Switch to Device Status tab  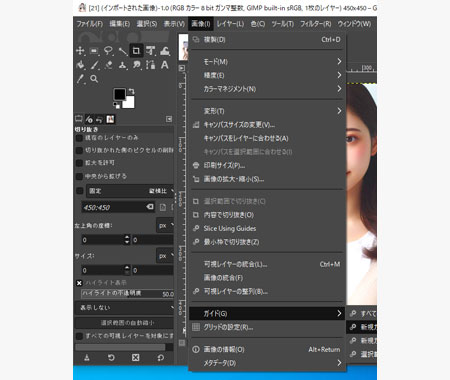pos(89,119)
